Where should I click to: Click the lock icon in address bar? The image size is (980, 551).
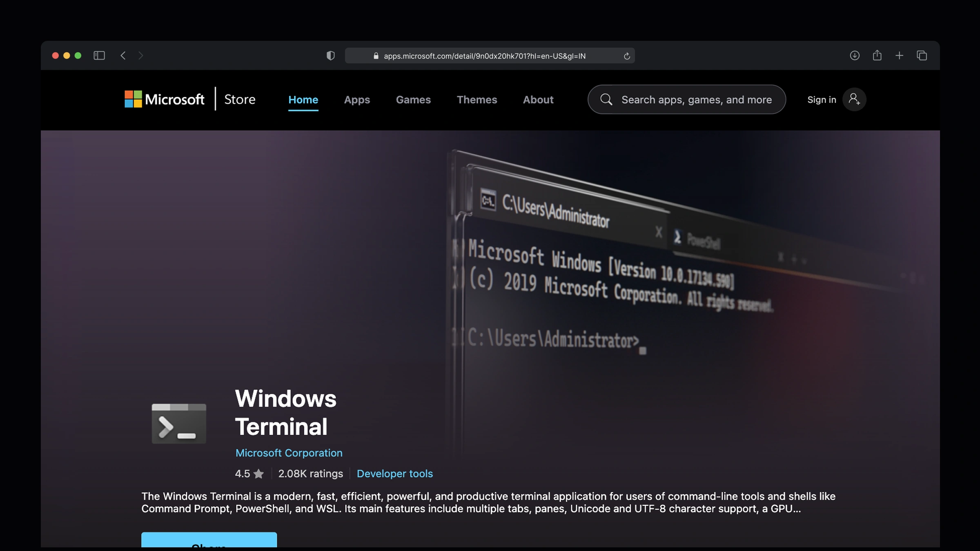pyautogui.click(x=376, y=56)
